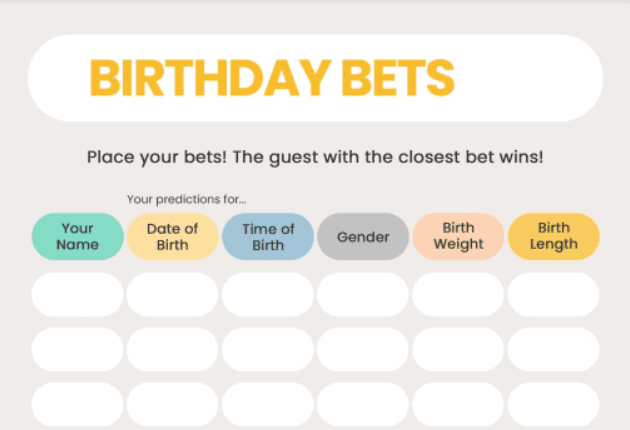Click second-row blank cell under Your Name
The image size is (630, 430).
pos(77,349)
